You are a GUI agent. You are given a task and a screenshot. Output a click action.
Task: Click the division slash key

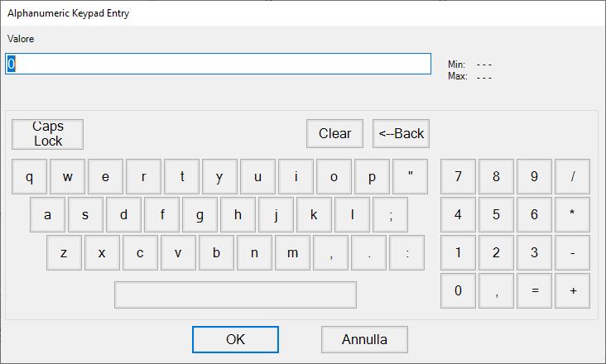tap(572, 176)
